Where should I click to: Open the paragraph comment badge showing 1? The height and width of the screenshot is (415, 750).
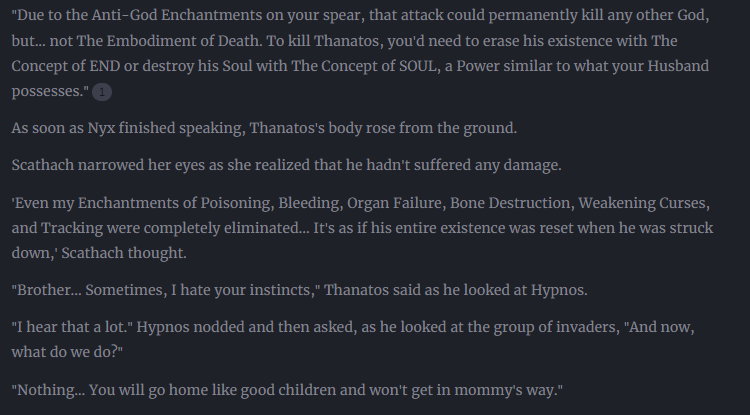click(x=102, y=92)
